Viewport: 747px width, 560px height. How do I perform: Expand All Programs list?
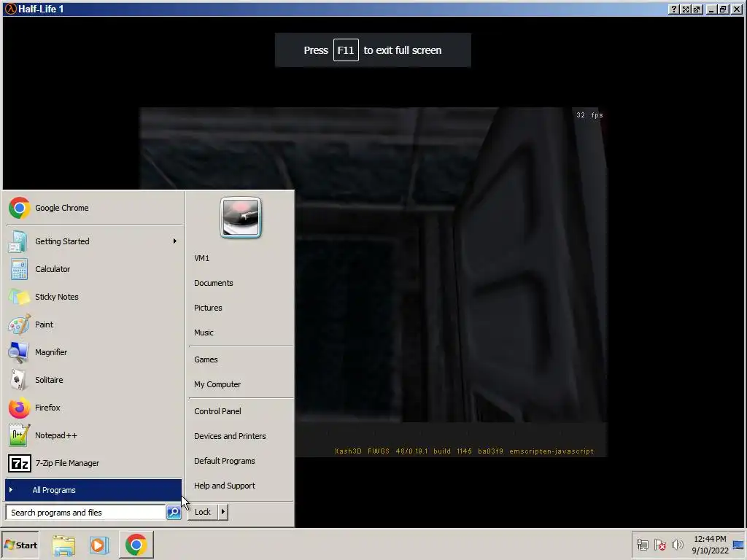click(x=93, y=490)
